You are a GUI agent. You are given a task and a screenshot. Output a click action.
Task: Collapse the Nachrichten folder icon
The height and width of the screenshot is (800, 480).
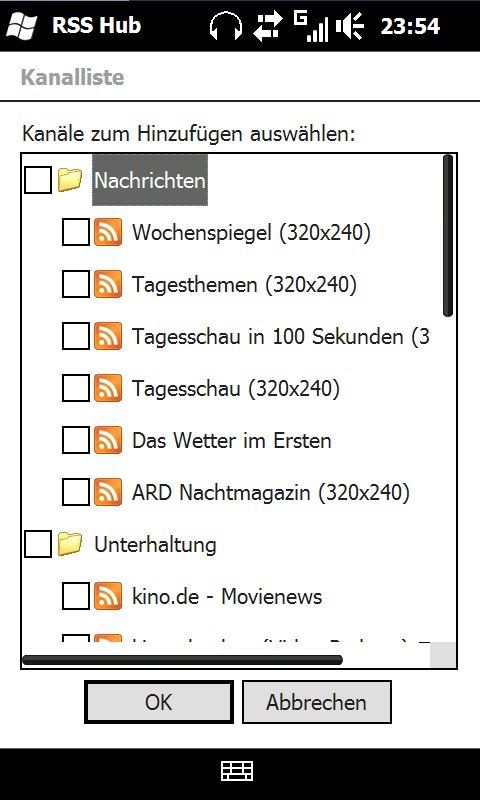(70, 180)
